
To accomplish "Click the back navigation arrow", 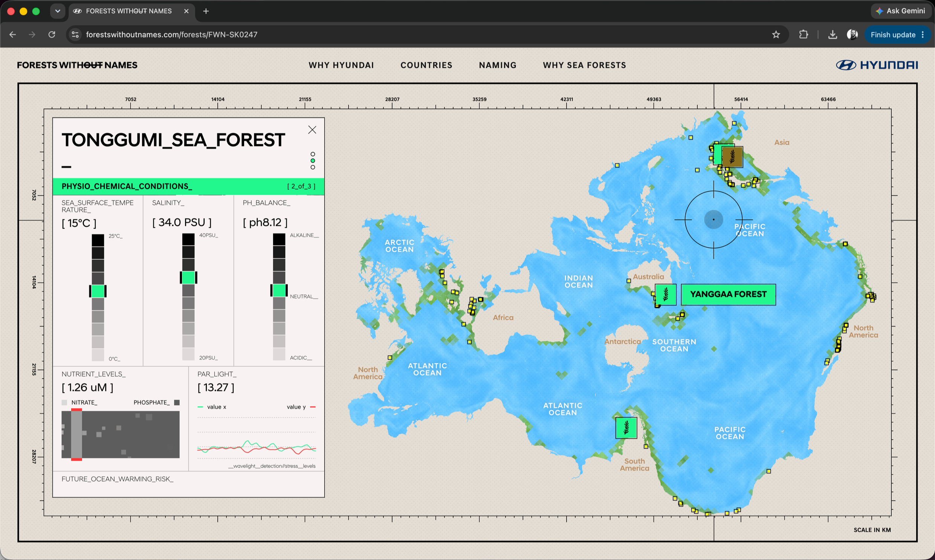I will click(x=13, y=35).
